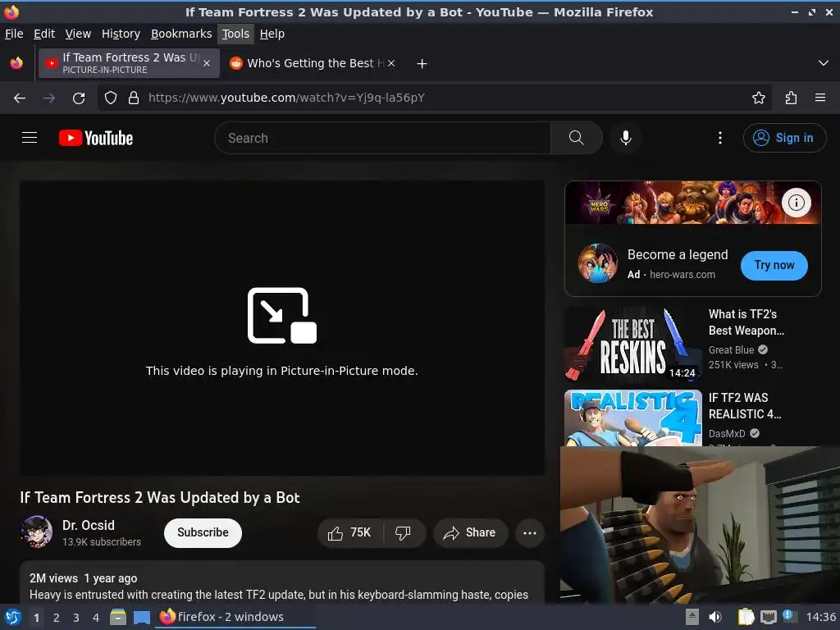Click the Dr. Ocsid channel avatar
840x630 pixels.
pyautogui.click(x=36, y=532)
